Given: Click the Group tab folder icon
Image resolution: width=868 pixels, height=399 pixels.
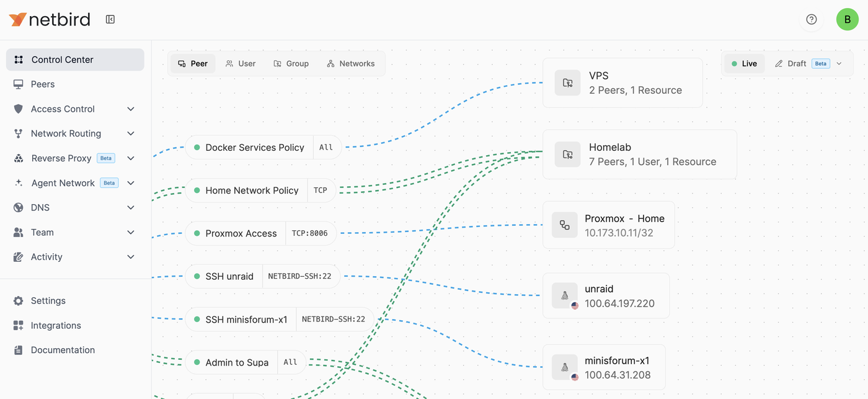Looking at the screenshot, I should [x=277, y=63].
